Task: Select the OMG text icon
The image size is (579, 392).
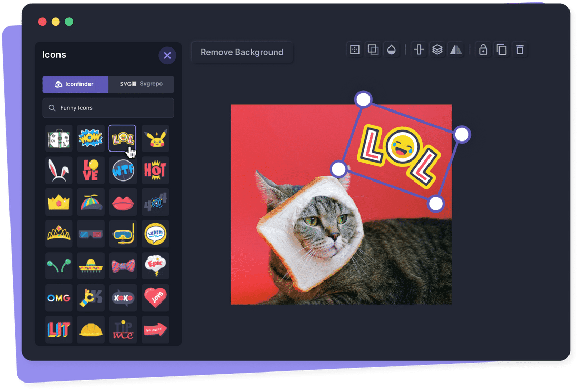Action: pyautogui.click(x=59, y=297)
